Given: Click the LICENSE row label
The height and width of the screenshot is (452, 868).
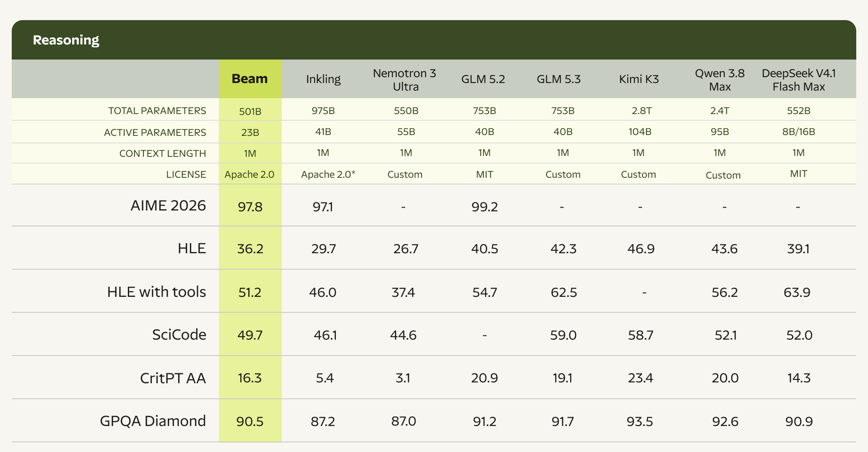Looking at the screenshot, I should (186, 174).
